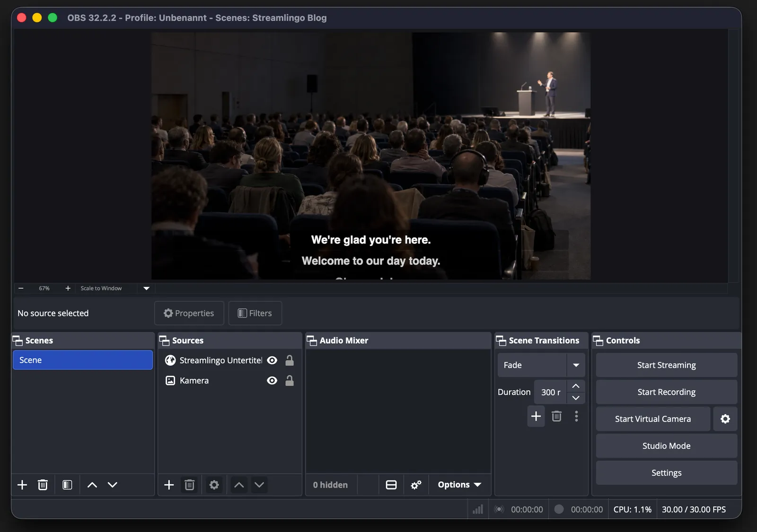The width and height of the screenshot is (757, 532).
Task: Remove source trash icon in Sources toolbar
Action: (189, 485)
